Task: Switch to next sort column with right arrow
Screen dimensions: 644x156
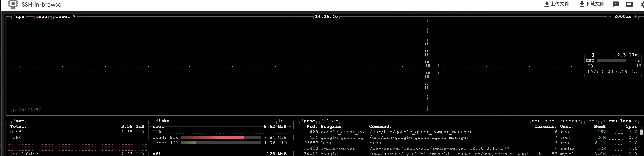Action: point(636,121)
